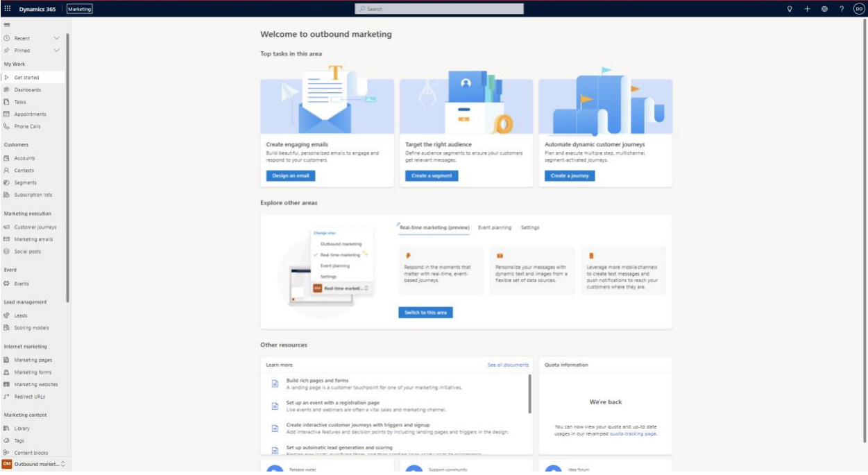Click the quota-tracking page link
868x475 pixels.
[x=632, y=433]
